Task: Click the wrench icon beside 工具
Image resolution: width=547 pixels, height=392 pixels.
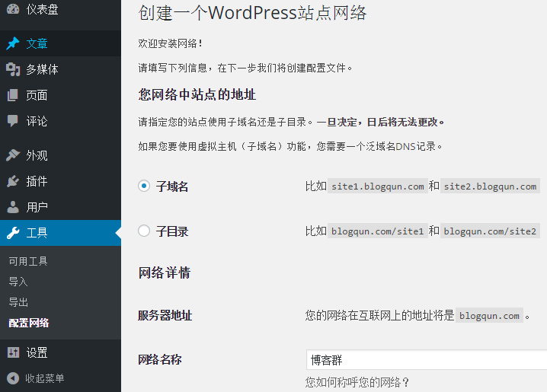Action: 13,233
